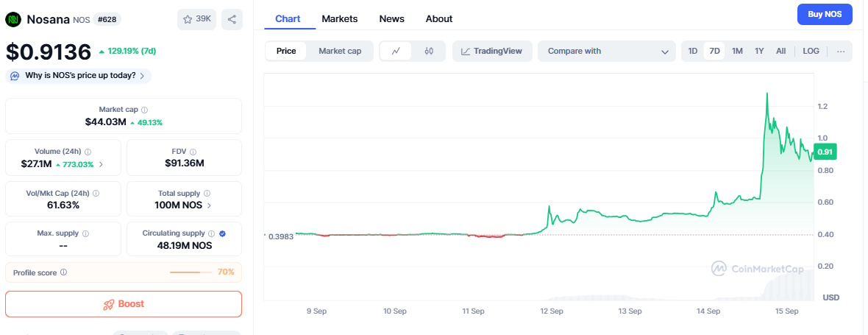Switch to candlestick chart icon
Image resolution: width=868 pixels, height=335 pixels.
tap(428, 51)
